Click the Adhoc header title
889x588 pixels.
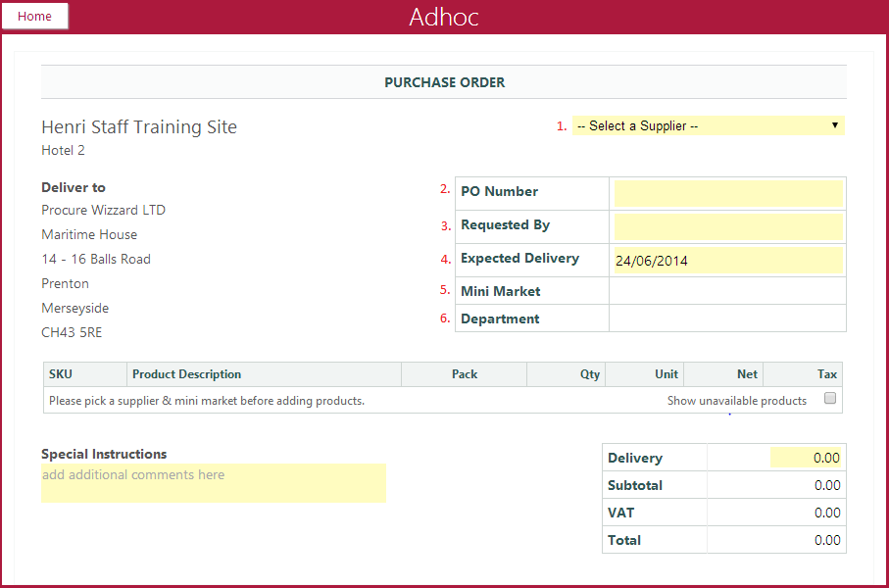[444, 17]
